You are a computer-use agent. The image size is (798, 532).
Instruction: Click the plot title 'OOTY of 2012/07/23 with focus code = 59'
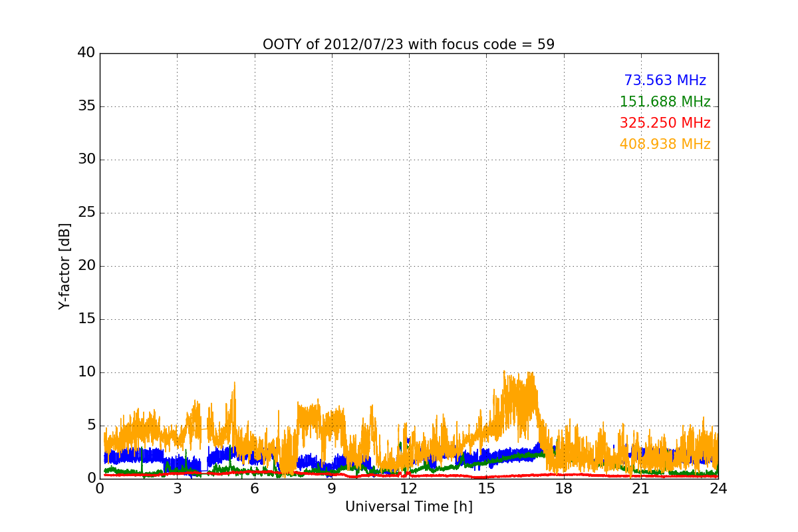(408, 45)
